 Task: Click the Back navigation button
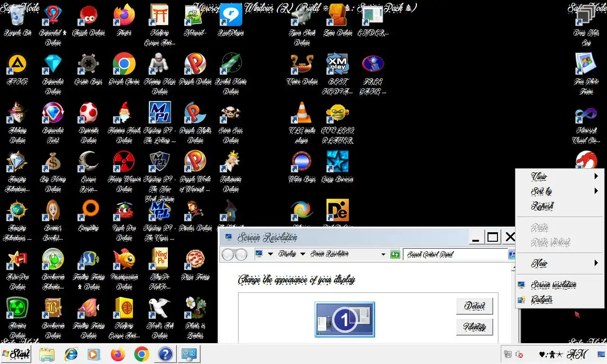[x=228, y=255]
